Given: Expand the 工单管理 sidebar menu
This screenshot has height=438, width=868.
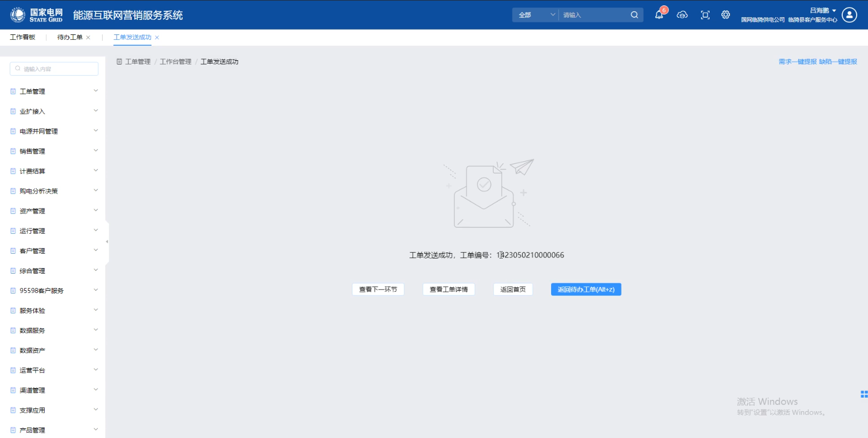Looking at the screenshot, I should point(54,91).
